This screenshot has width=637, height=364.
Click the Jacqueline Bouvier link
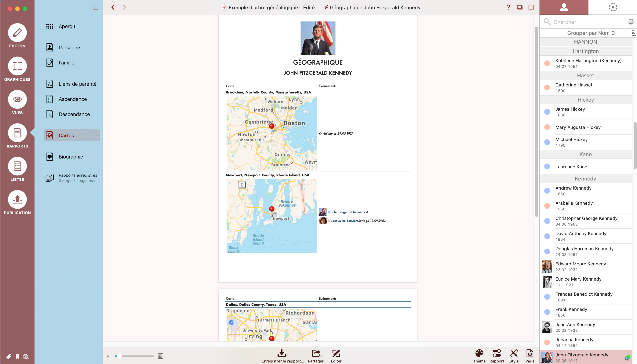(x=344, y=221)
